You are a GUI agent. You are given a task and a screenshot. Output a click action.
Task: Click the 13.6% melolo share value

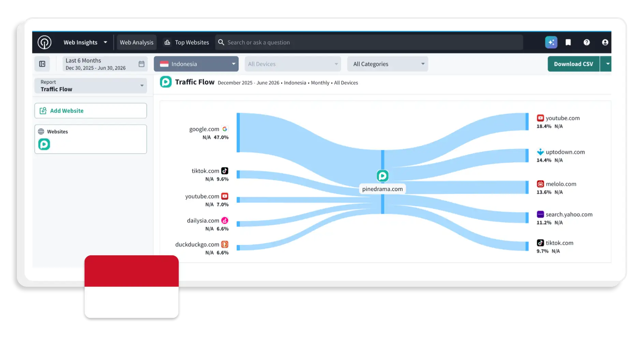[544, 192]
